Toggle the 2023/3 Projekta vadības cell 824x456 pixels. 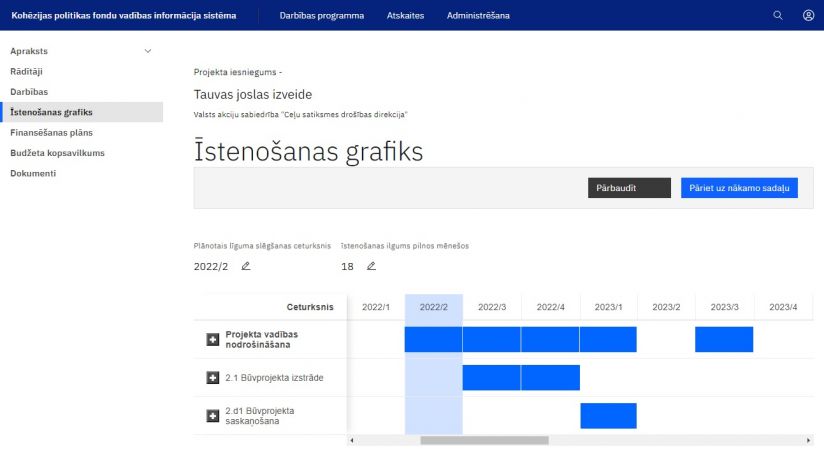click(724, 339)
